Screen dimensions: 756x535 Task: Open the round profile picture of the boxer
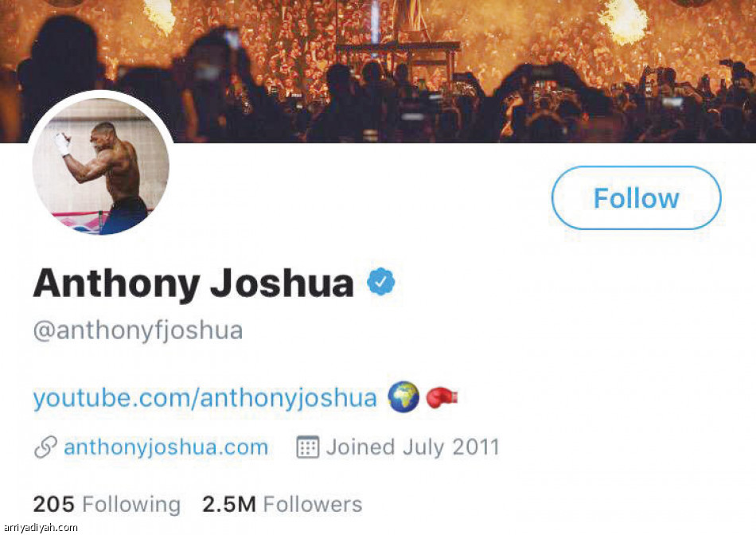click(101, 166)
